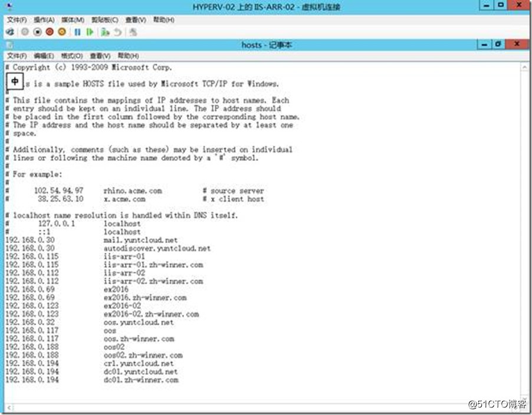
Task: Open the 媒体(M) menu
Action: [73, 20]
